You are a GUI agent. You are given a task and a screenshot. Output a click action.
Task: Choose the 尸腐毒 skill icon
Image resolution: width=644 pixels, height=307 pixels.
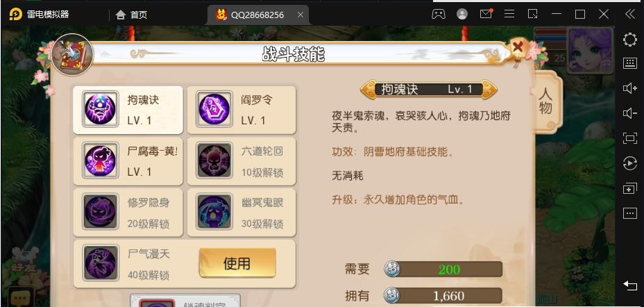(100, 160)
